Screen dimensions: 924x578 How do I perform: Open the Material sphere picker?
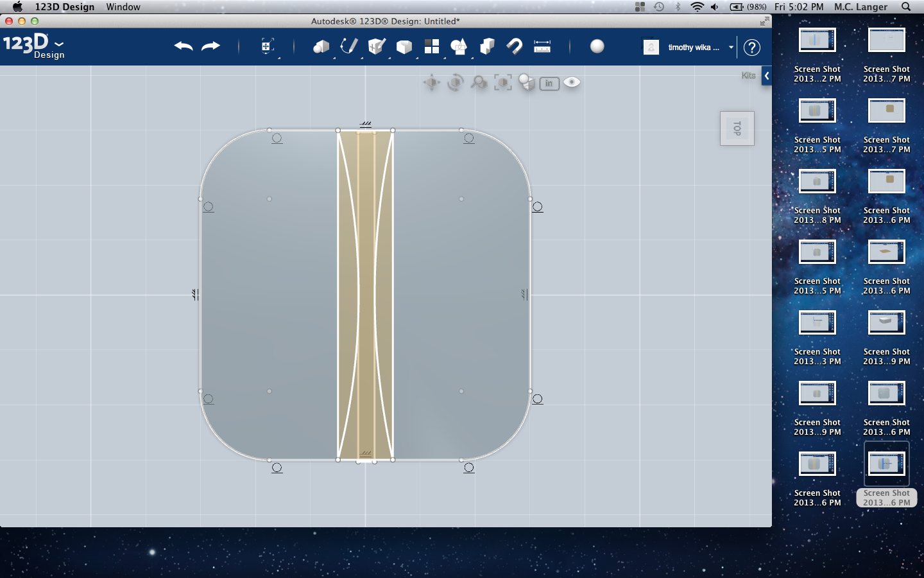coord(597,46)
